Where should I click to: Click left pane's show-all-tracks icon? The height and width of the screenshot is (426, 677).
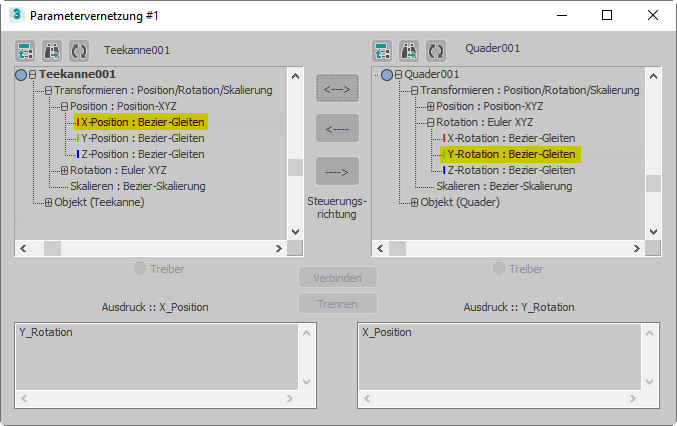pos(26,50)
